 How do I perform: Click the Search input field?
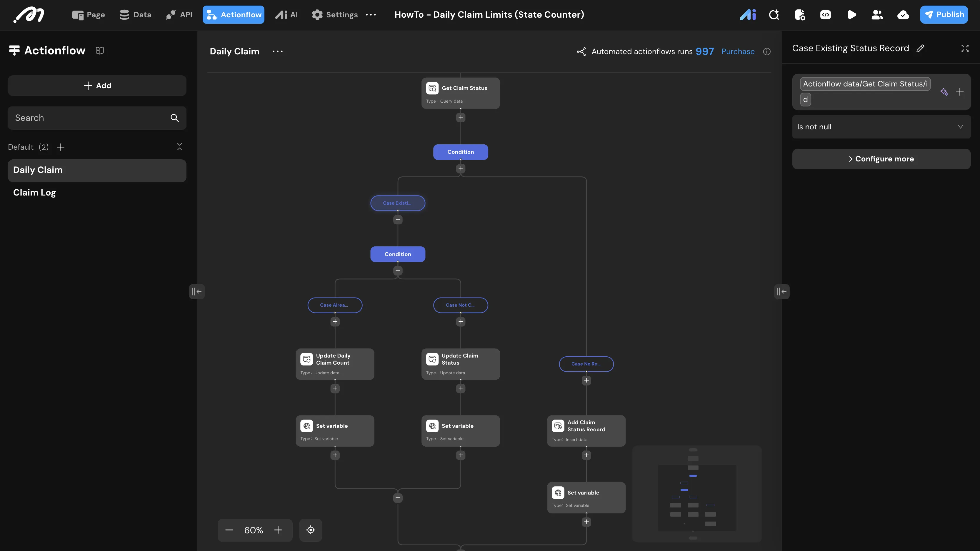97,118
